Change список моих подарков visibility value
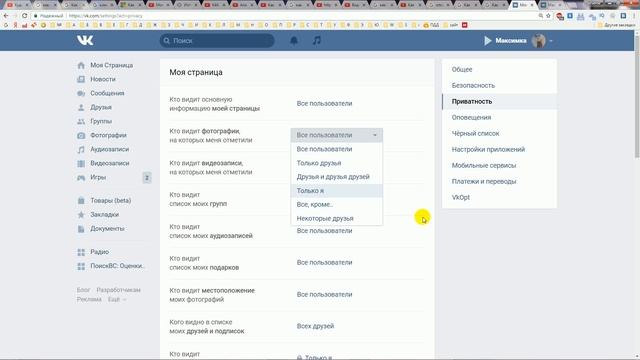 click(324, 262)
